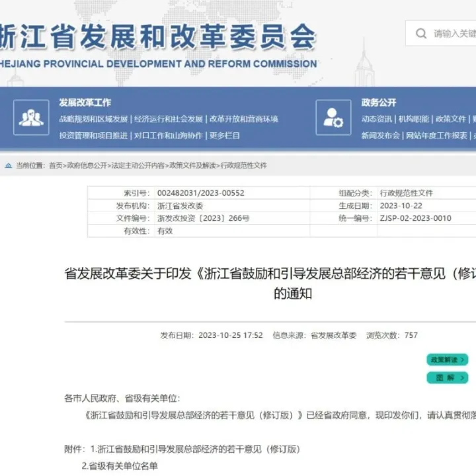Open 更多栏目 menu link
Screen dimensions: 476x476
224,136
